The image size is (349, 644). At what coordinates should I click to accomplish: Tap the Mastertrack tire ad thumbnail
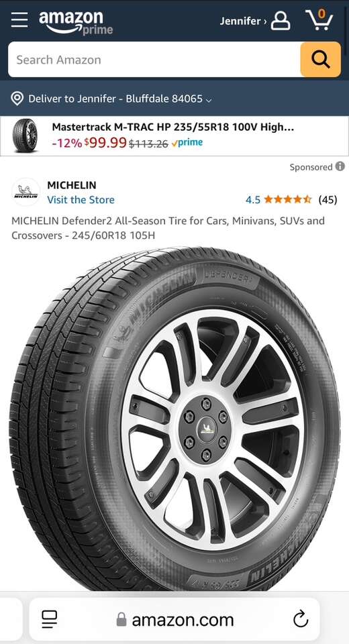(x=25, y=136)
